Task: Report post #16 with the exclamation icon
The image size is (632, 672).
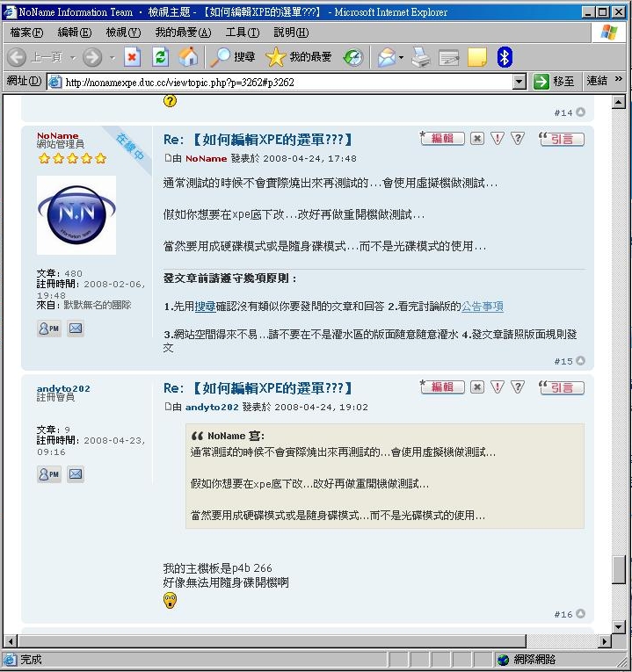Action: tap(498, 387)
